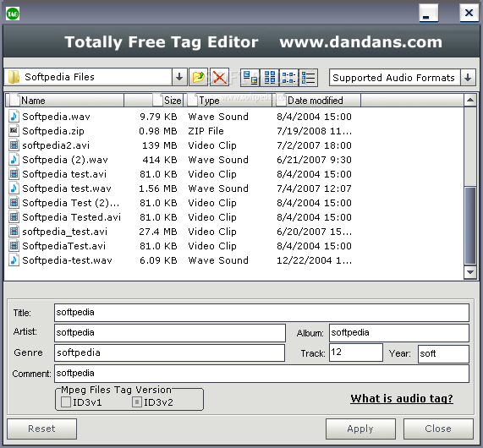Click the archive icon of Softpedia.zip
483x448 pixels.
(14, 131)
